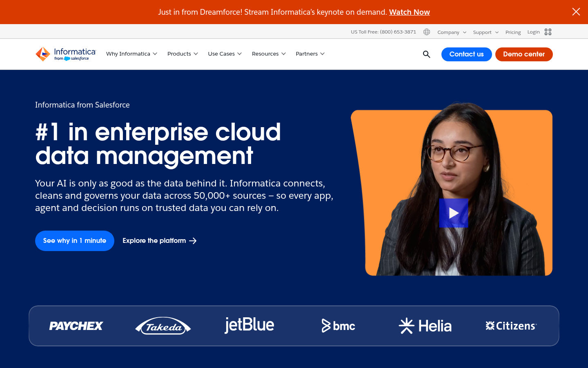This screenshot has height=368, width=588.
Task: Click the Citizens customer logo
Action: (511, 326)
